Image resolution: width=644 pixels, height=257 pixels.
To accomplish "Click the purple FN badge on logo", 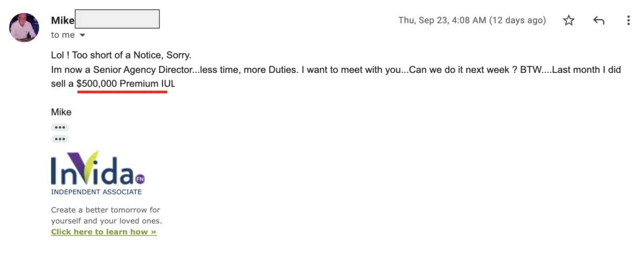I will (x=140, y=179).
